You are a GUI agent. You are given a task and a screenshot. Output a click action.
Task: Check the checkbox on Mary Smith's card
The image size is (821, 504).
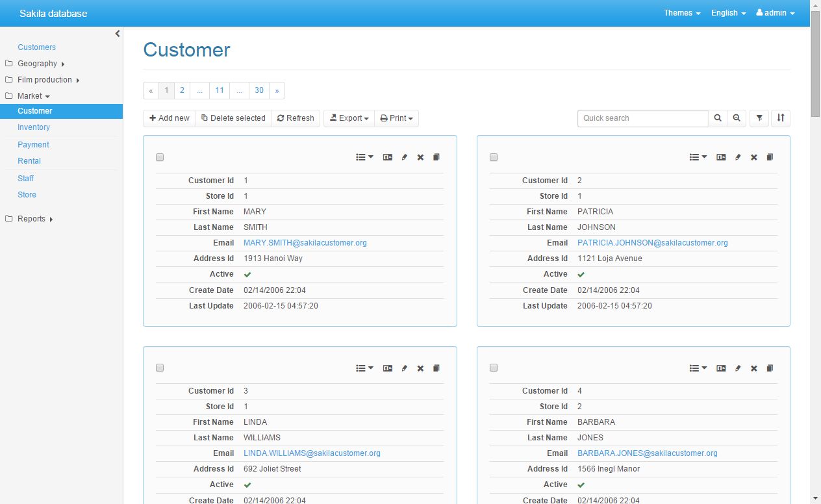[x=160, y=157]
